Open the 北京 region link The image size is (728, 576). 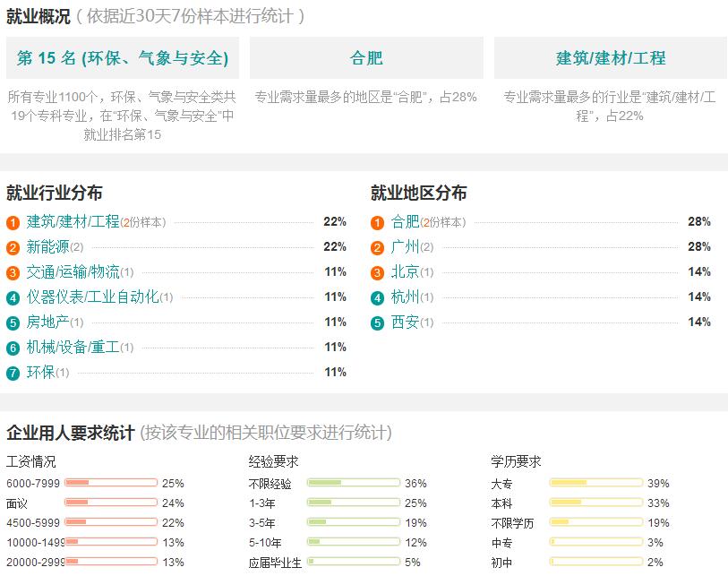pos(405,271)
